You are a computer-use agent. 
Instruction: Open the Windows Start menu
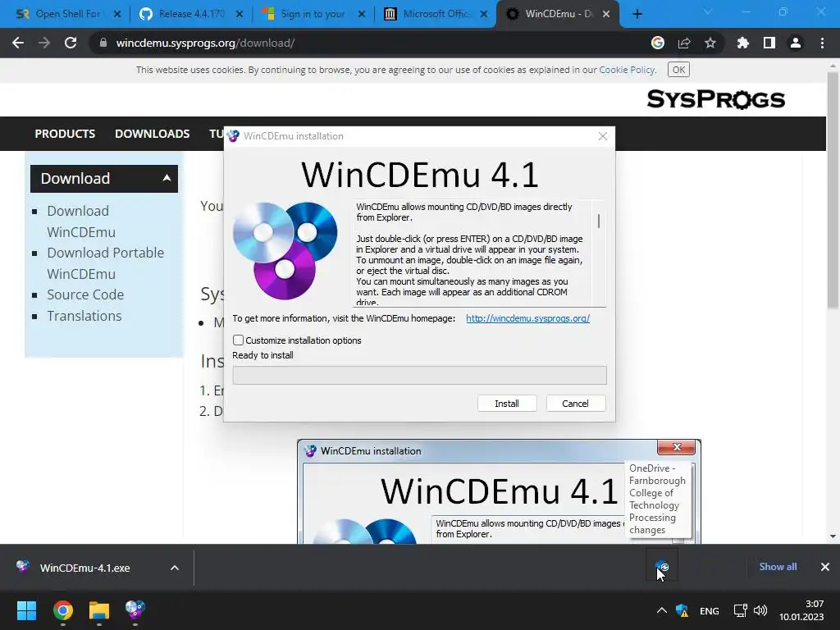[x=26, y=610]
